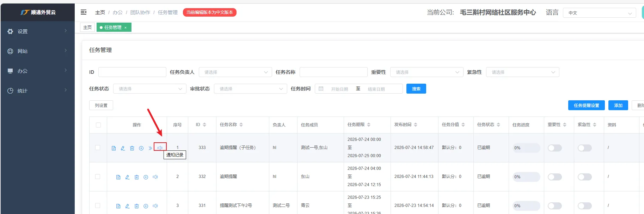Tick the checkbox for row 3 task 331
The width and height of the screenshot is (644, 214).
tap(98, 206)
